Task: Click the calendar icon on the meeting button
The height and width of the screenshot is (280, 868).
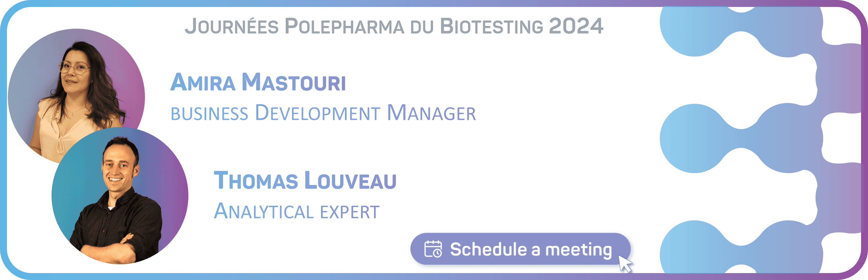Action: pos(433,249)
